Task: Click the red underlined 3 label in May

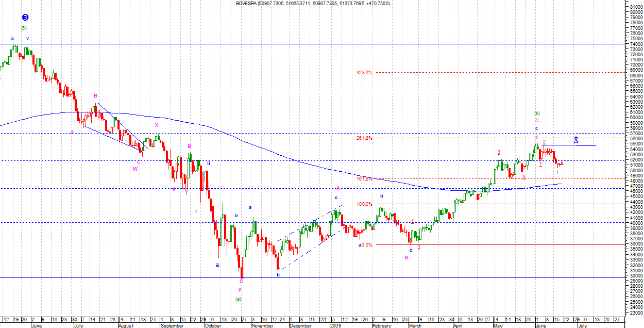Action: tap(499, 152)
